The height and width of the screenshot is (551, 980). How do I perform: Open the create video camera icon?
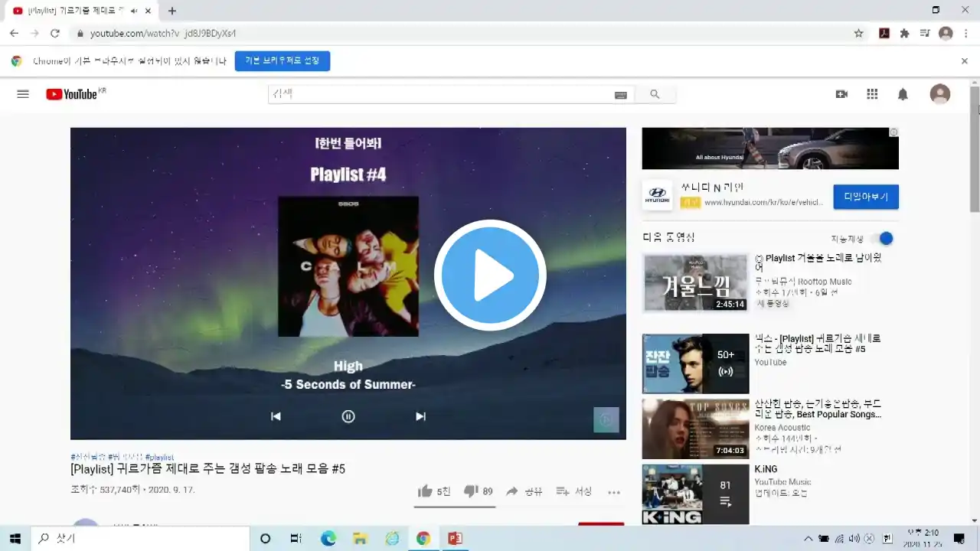coord(841,94)
